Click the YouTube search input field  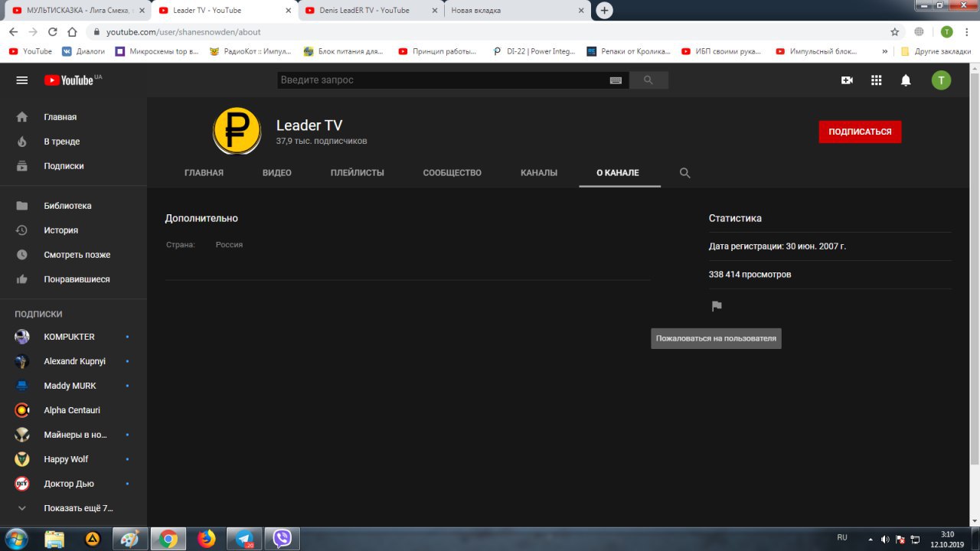click(x=443, y=80)
